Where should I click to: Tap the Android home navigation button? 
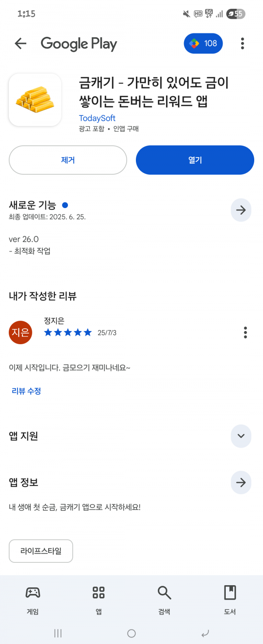(x=131, y=633)
